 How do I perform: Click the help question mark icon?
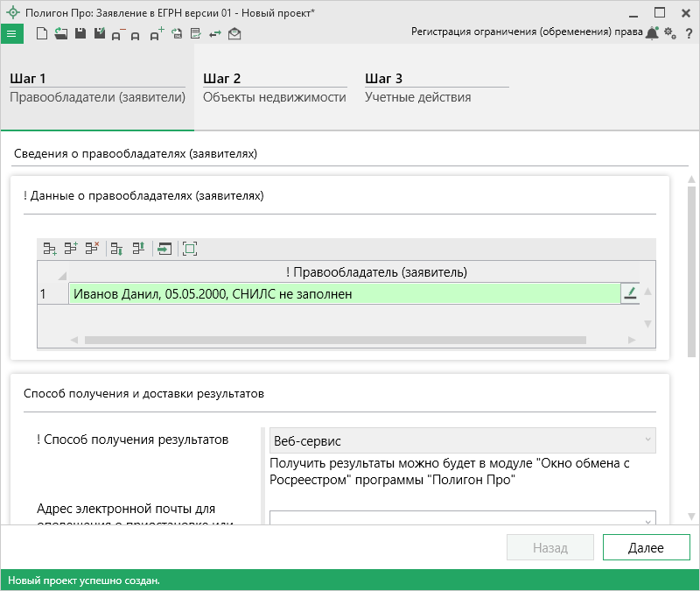(689, 33)
